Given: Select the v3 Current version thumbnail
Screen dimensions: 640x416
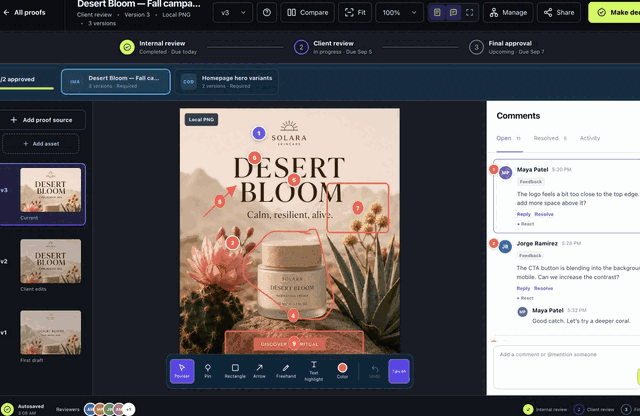Looking at the screenshot, I should tap(51, 190).
